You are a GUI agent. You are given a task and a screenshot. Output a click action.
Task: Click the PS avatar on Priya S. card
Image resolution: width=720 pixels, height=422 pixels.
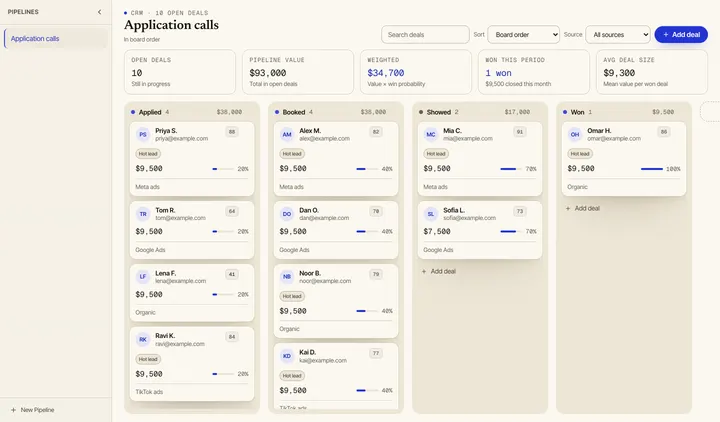(143, 135)
